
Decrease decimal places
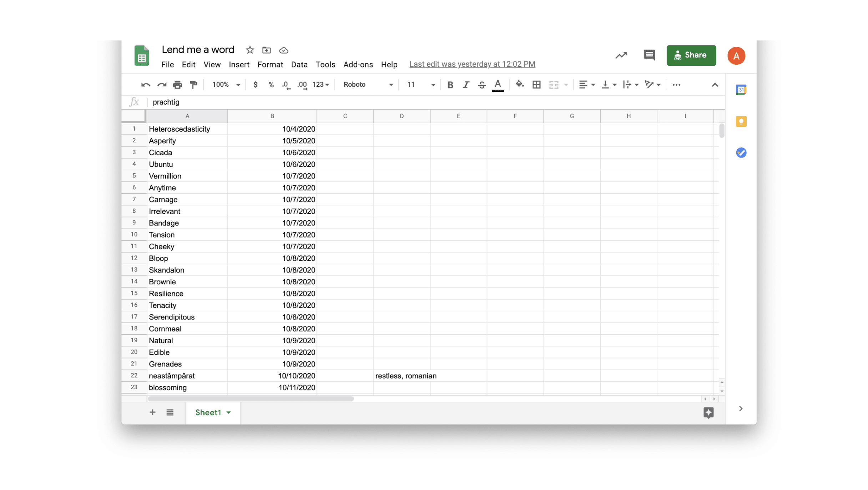coord(286,85)
